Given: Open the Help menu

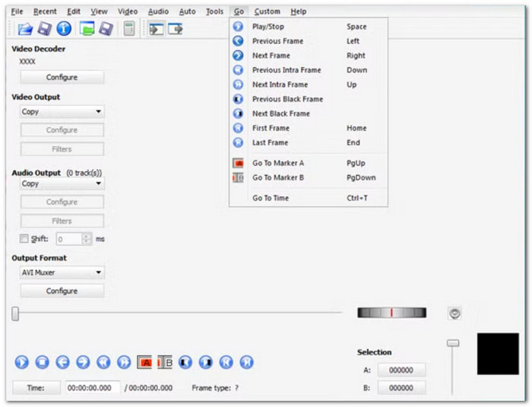Looking at the screenshot, I should pos(298,11).
